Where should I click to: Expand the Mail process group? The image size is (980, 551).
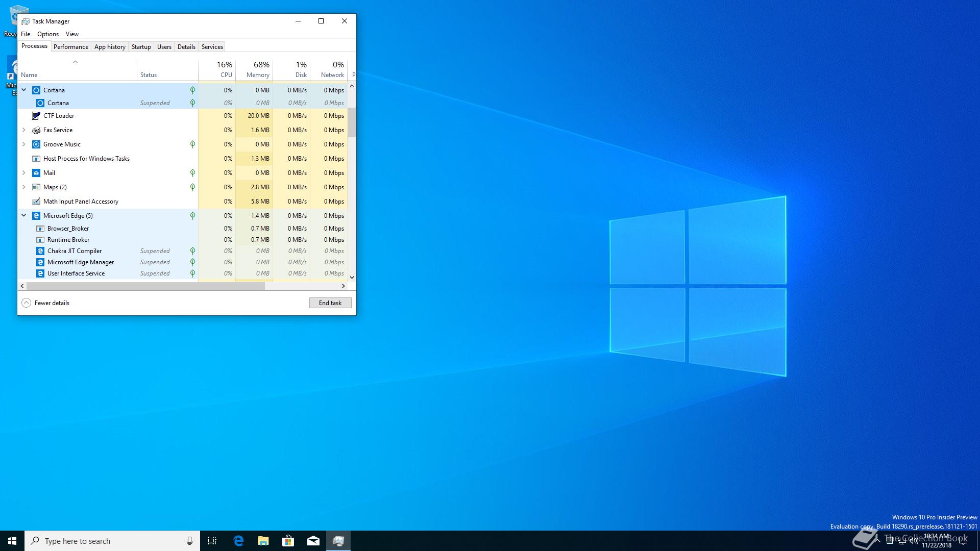coord(23,173)
